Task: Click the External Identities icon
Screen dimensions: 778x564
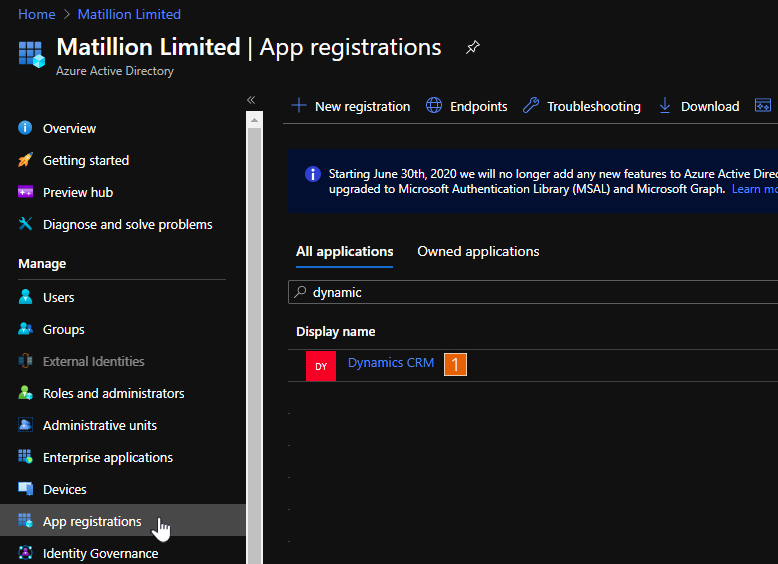Action: (x=25, y=361)
